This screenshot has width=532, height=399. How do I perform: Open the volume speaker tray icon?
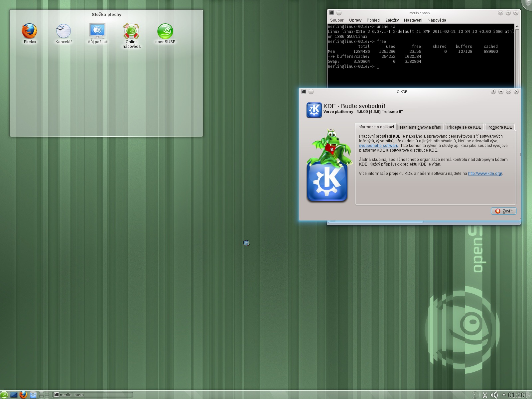pyautogui.click(x=494, y=395)
